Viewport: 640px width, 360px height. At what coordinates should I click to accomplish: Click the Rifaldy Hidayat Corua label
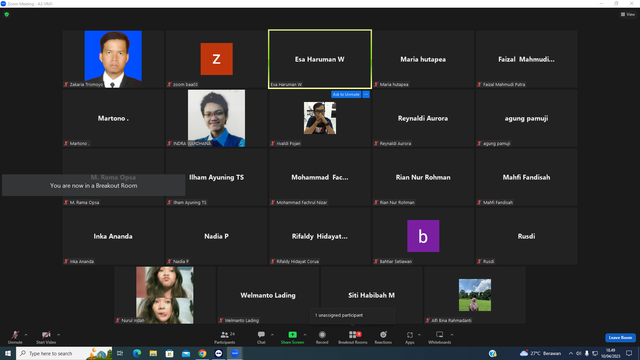[x=298, y=261]
